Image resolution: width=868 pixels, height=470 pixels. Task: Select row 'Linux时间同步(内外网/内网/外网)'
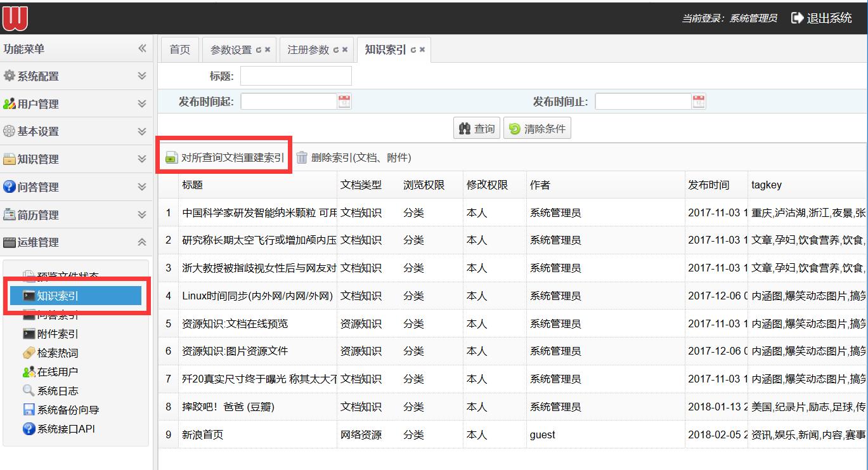click(x=512, y=296)
